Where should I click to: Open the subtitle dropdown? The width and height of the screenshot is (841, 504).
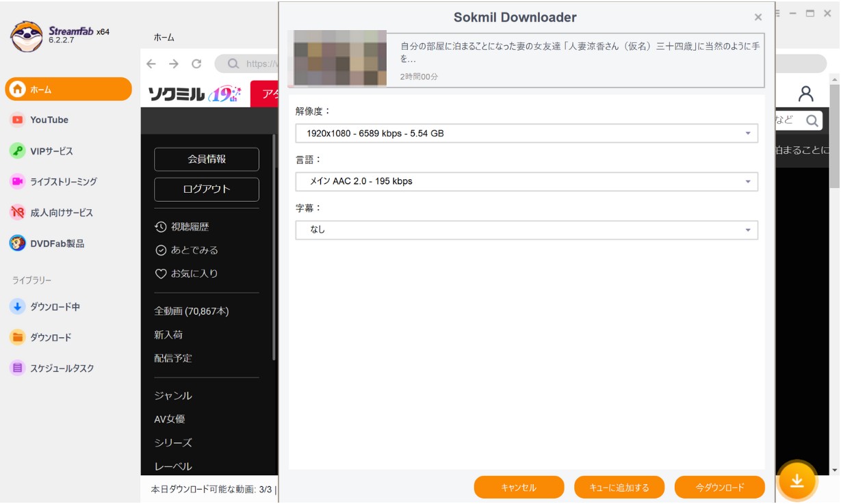[x=527, y=230]
